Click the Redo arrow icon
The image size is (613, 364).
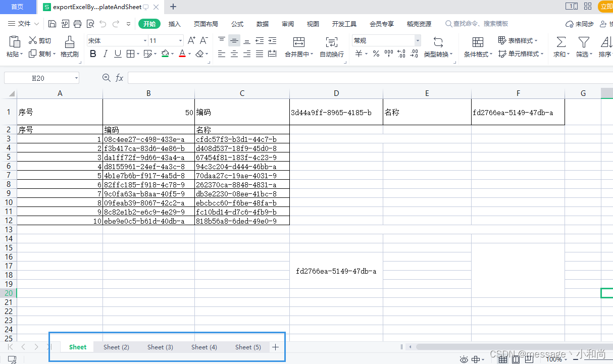pos(116,24)
